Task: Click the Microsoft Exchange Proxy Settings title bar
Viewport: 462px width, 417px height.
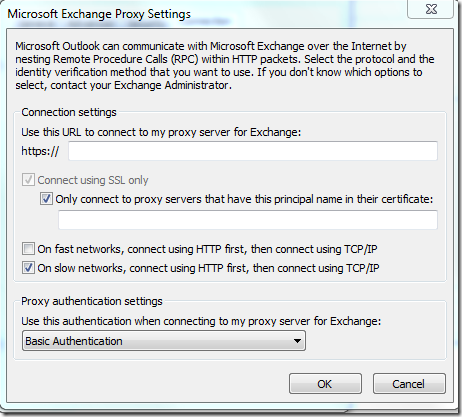Action: (x=99, y=14)
